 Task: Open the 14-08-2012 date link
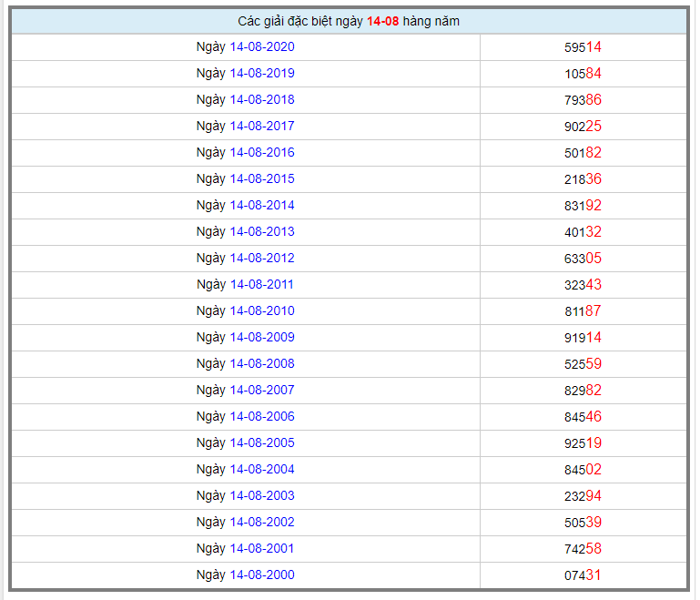pyautogui.click(x=262, y=258)
